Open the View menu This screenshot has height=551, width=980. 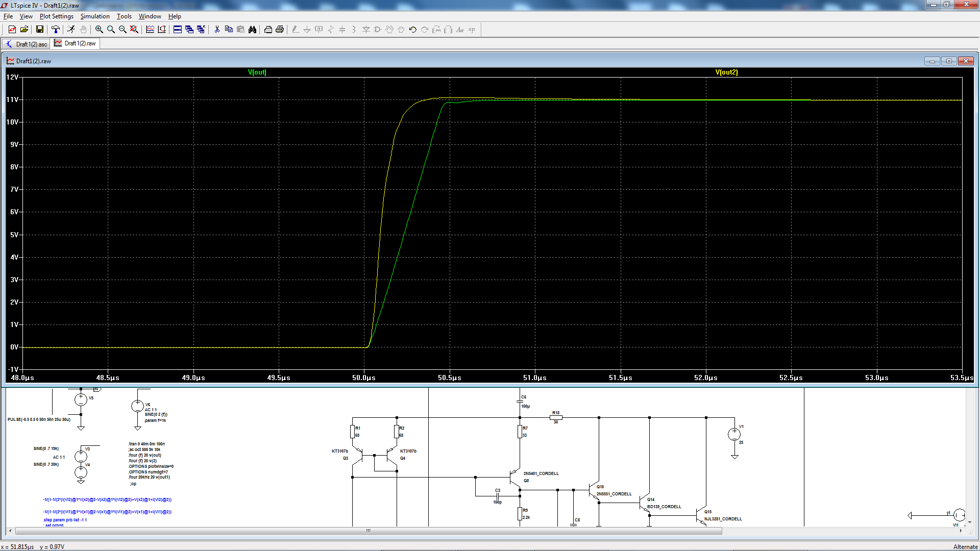click(x=26, y=16)
